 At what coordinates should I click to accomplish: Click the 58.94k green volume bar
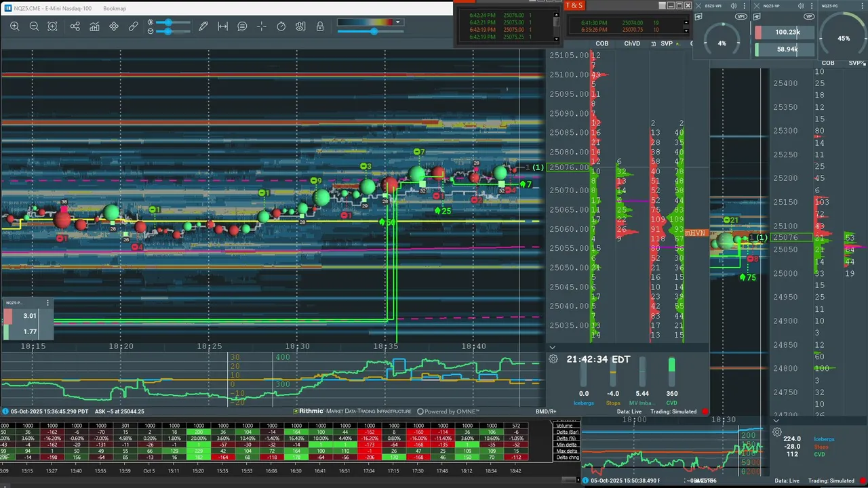(784, 49)
